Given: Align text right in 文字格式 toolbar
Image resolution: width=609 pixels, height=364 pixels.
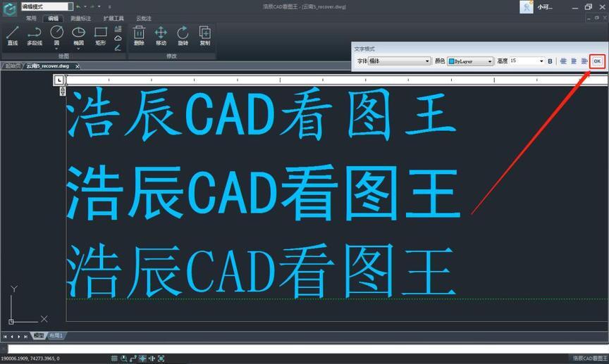Looking at the screenshot, I should [x=584, y=61].
